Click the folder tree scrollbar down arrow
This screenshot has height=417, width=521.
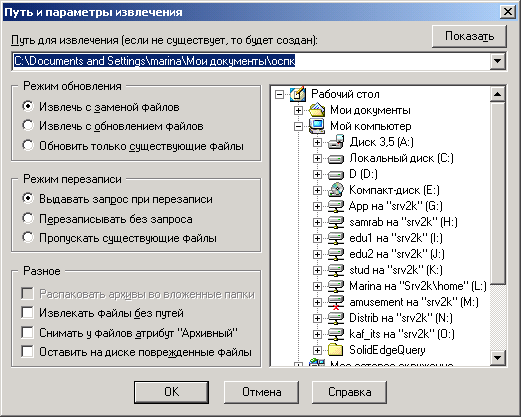[497, 358]
